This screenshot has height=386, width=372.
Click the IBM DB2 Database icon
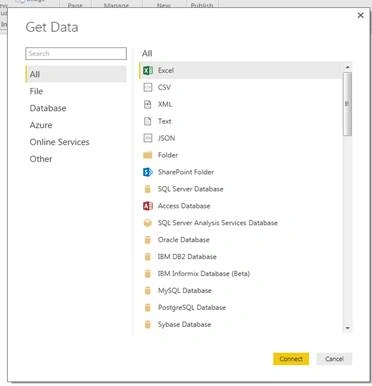tap(148, 257)
